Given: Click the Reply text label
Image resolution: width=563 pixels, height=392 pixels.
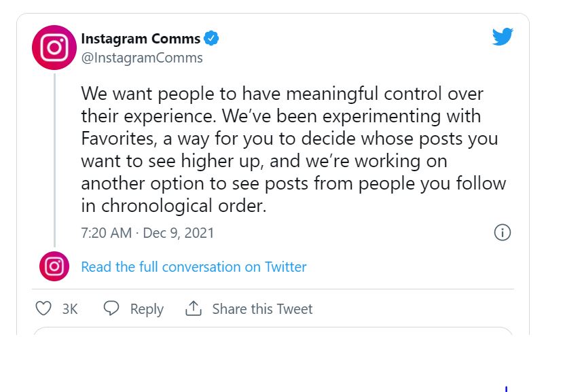Looking at the screenshot, I should tap(147, 309).
